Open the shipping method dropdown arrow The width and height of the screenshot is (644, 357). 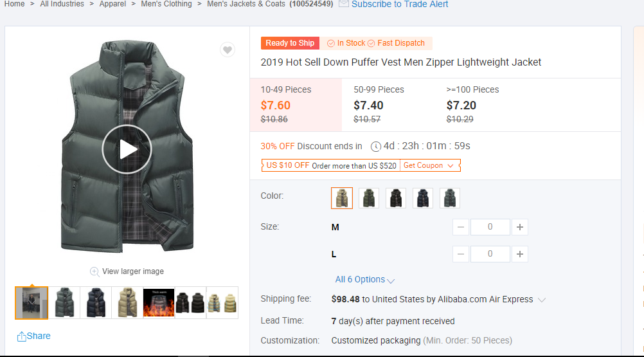click(x=542, y=300)
